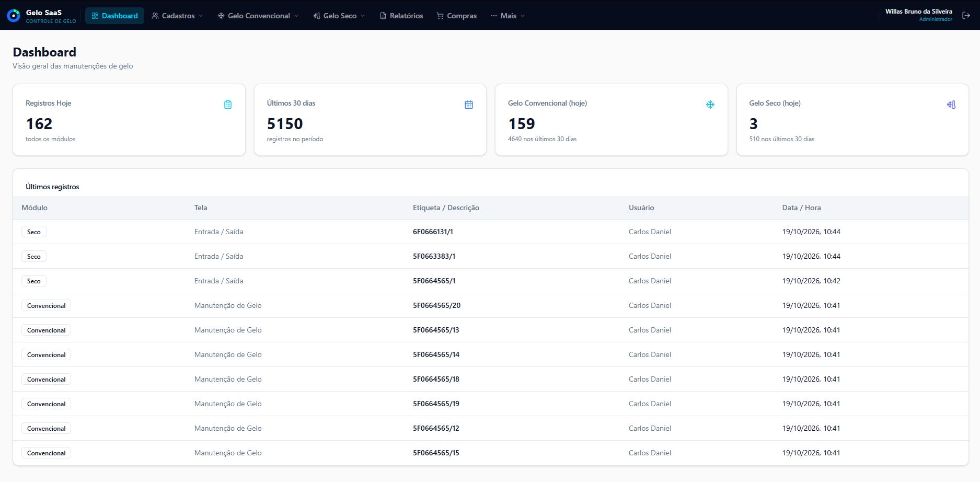
Task: Click '4640 nos últimos 30 dias' text
Action: (542, 139)
